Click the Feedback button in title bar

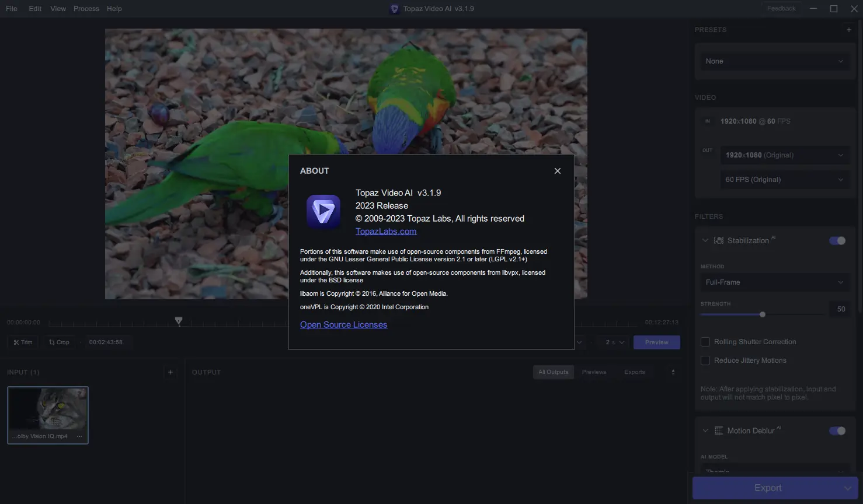(781, 8)
